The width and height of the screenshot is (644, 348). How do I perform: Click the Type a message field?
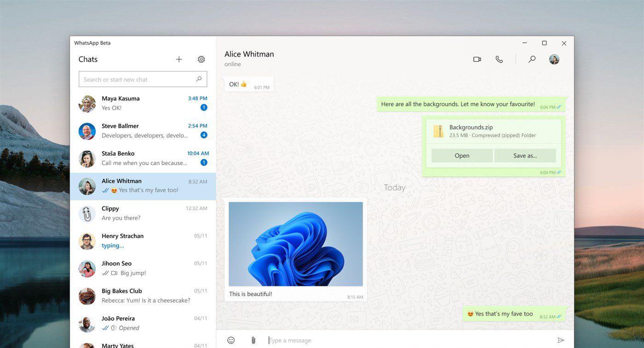coord(322,340)
